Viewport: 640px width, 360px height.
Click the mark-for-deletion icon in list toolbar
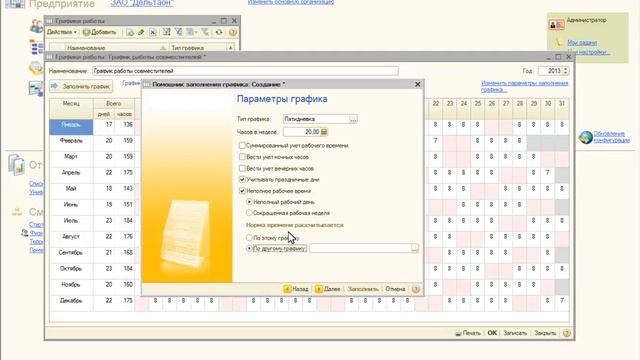click(x=153, y=32)
